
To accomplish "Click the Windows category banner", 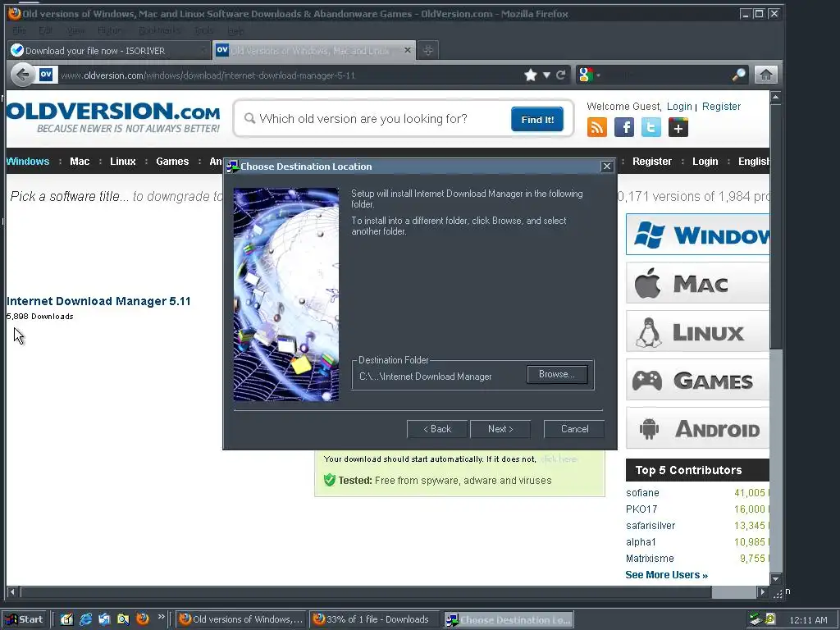I will [x=697, y=235].
